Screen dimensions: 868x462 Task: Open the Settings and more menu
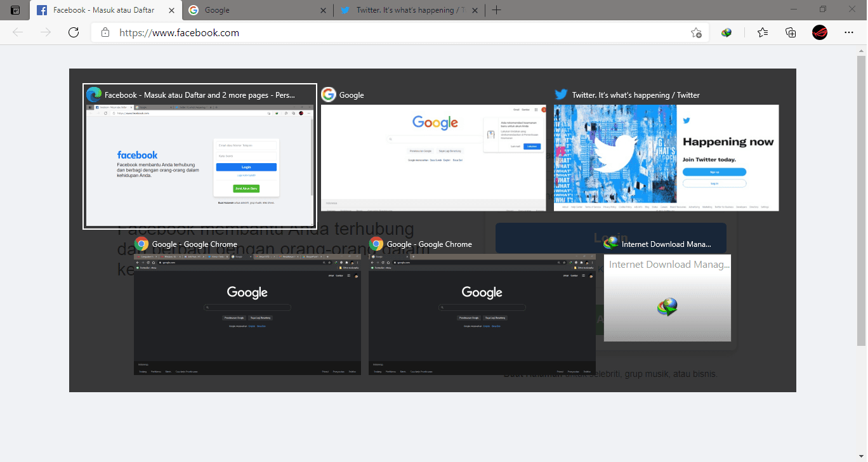[x=849, y=32]
